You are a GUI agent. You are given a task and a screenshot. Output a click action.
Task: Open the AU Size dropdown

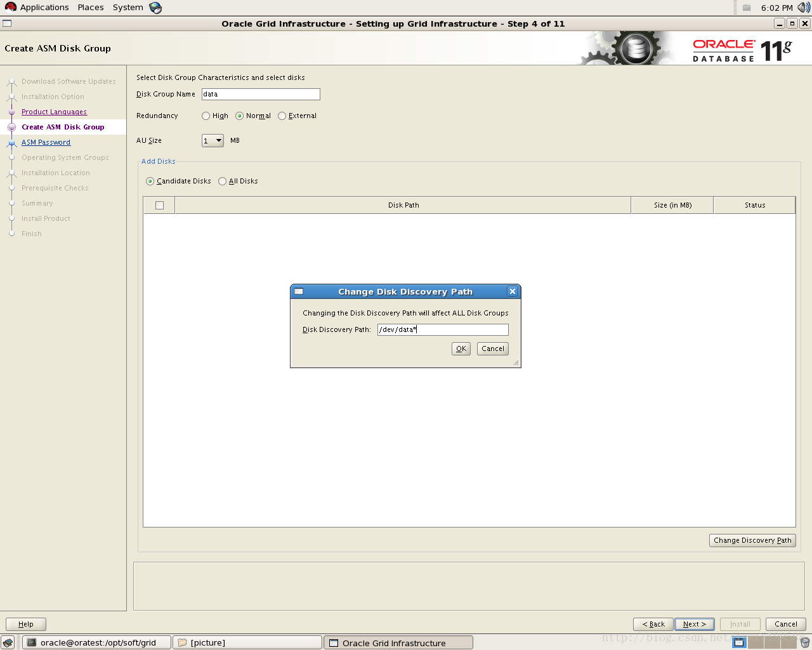213,140
